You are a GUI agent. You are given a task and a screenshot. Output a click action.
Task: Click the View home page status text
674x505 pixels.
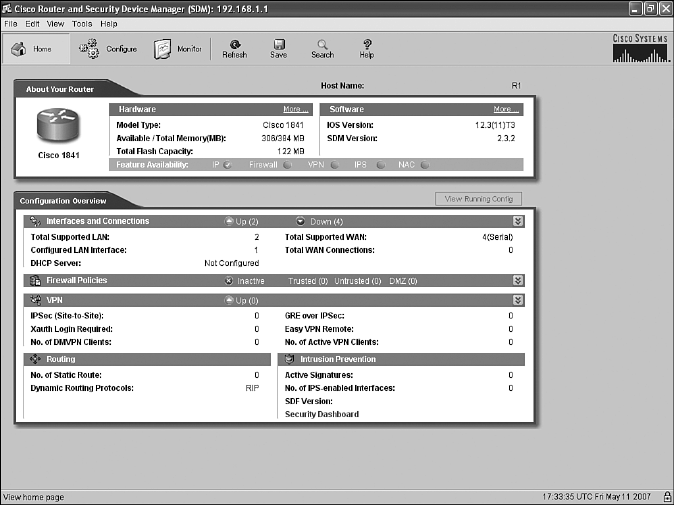(x=34, y=497)
